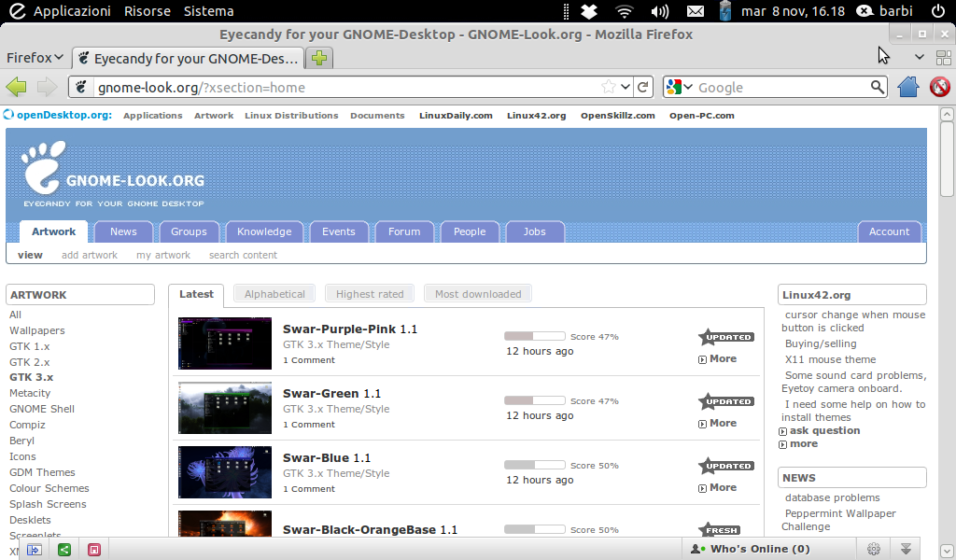956x560 pixels.
Task: Expand More for Swar-Purple-Pink
Action: click(718, 359)
